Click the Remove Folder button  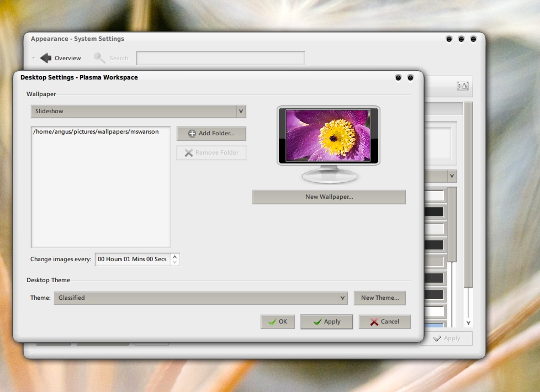(x=211, y=152)
